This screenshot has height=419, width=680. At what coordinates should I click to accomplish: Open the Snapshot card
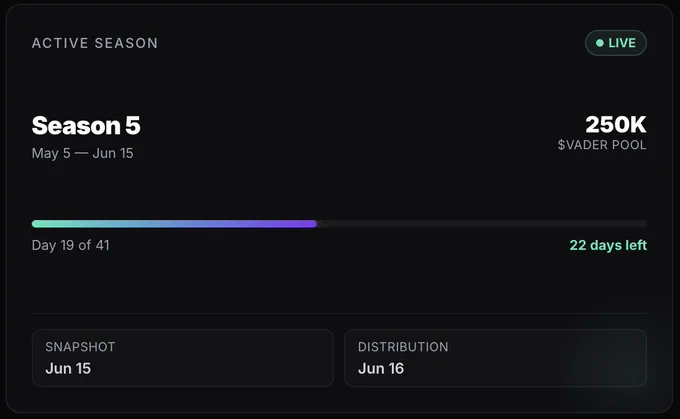[183, 358]
